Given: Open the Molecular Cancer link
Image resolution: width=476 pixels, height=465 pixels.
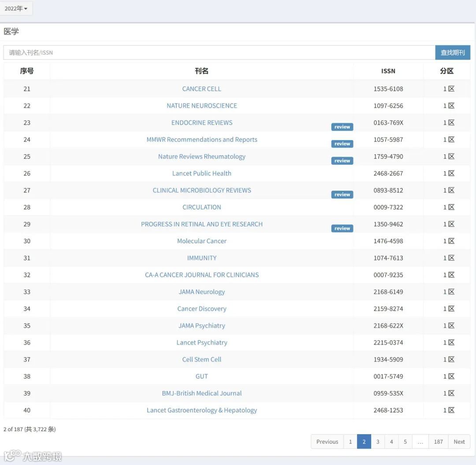Looking at the screenshot, I should tap(201, 241).
